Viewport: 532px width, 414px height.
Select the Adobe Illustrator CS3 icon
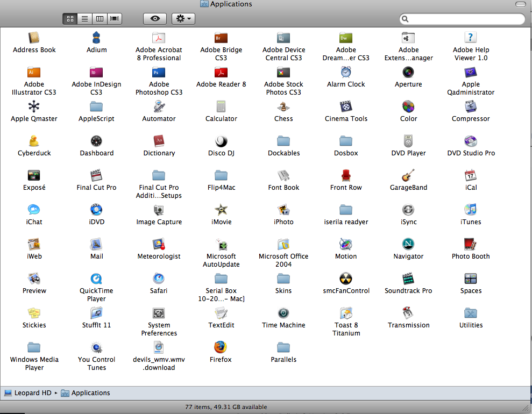[34, 72]
